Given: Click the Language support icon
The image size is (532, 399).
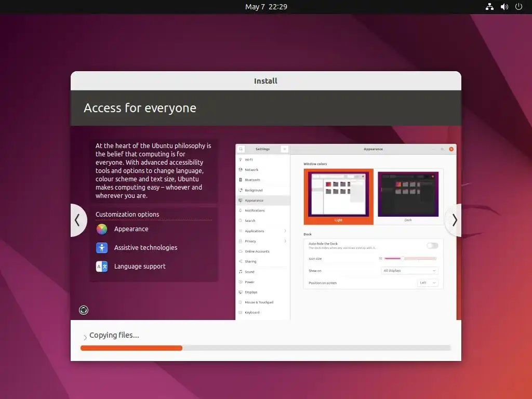Looking at the screenshot, I should (102, 267).
